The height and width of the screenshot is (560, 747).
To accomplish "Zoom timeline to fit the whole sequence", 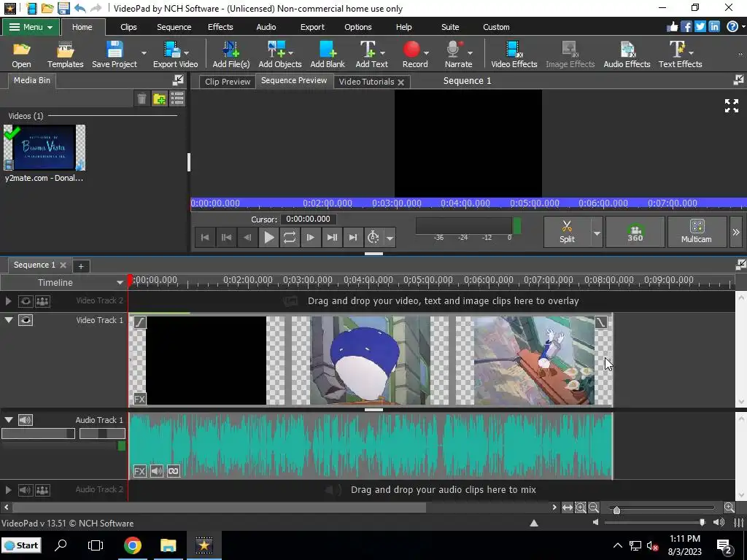I will [x=567, y=507].
